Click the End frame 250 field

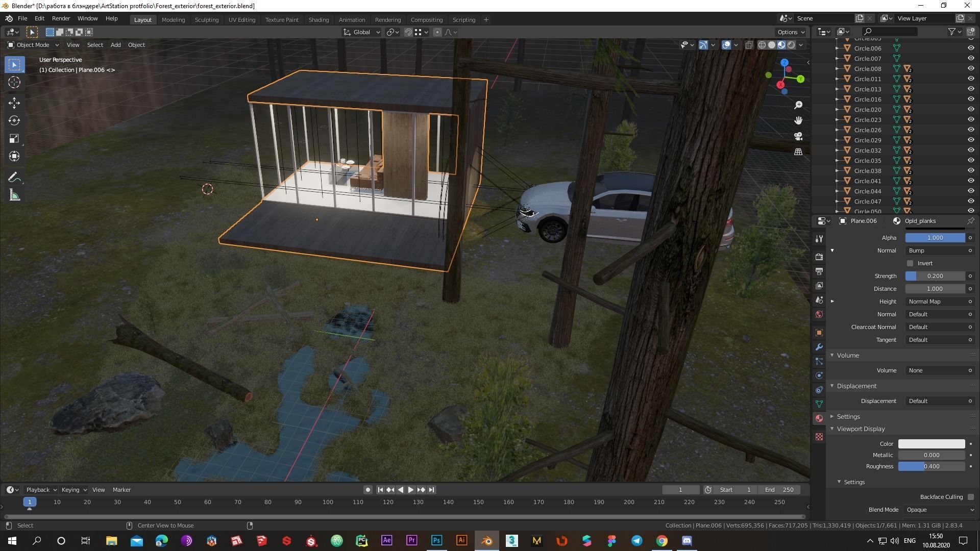(x=779, y=490)
